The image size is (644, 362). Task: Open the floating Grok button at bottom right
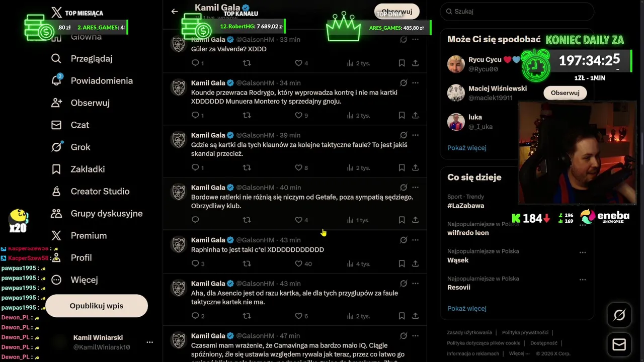tap(619, 315)
